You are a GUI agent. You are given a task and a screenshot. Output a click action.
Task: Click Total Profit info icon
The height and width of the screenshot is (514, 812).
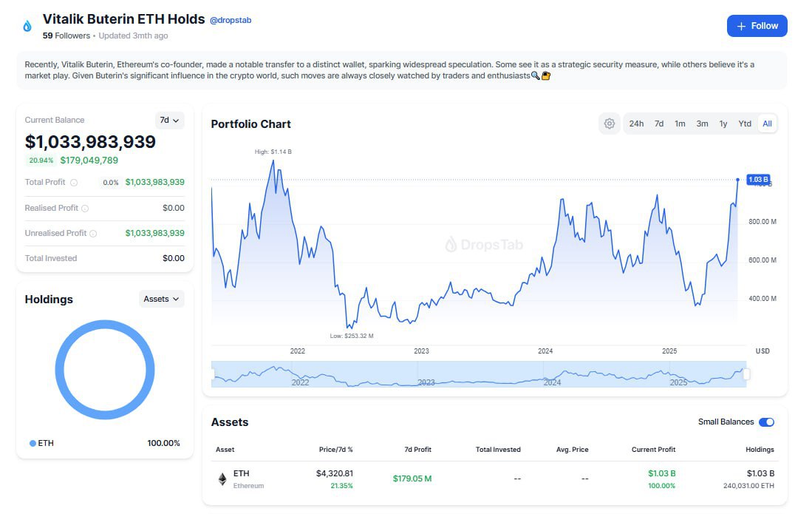(x=74, y=183)
